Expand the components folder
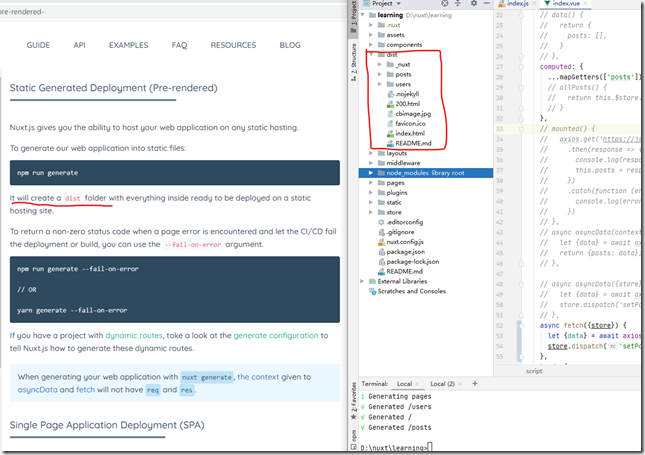 point(371,44)
